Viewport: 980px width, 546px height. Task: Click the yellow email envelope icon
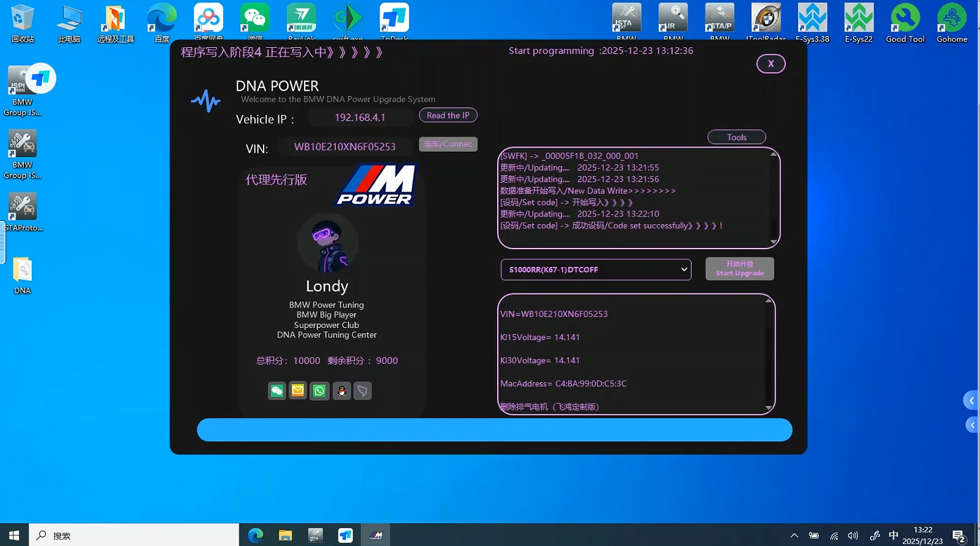[x=298, y=391]
